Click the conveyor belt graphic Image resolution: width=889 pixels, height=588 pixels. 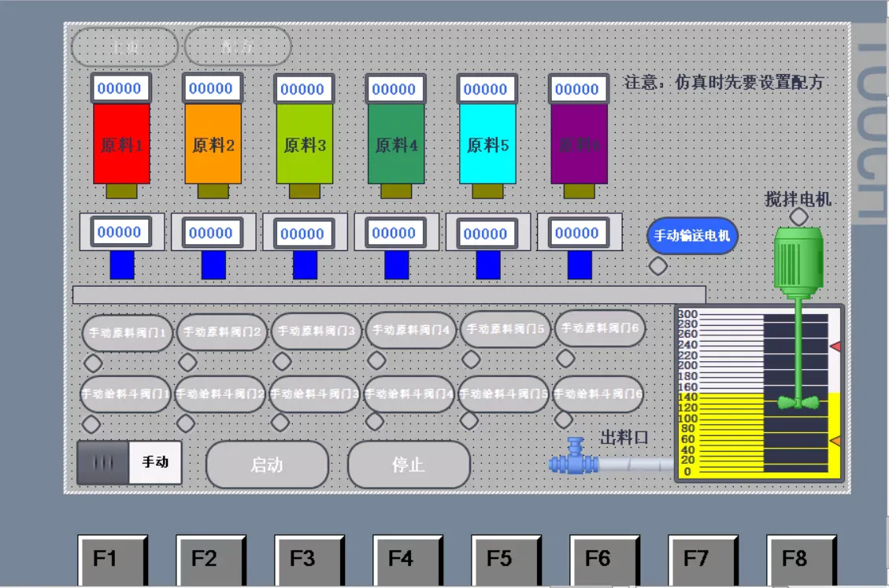pyautogui.click(x=390, y=294)
